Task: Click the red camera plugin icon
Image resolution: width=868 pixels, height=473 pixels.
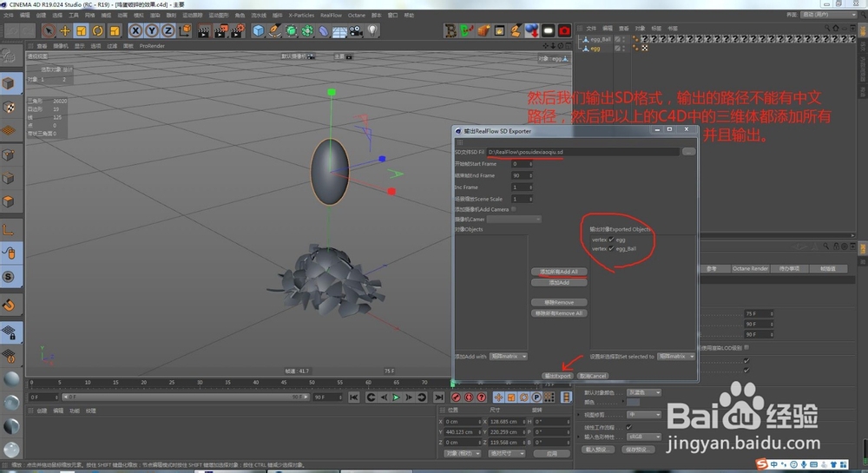Action: click(564, 31)
